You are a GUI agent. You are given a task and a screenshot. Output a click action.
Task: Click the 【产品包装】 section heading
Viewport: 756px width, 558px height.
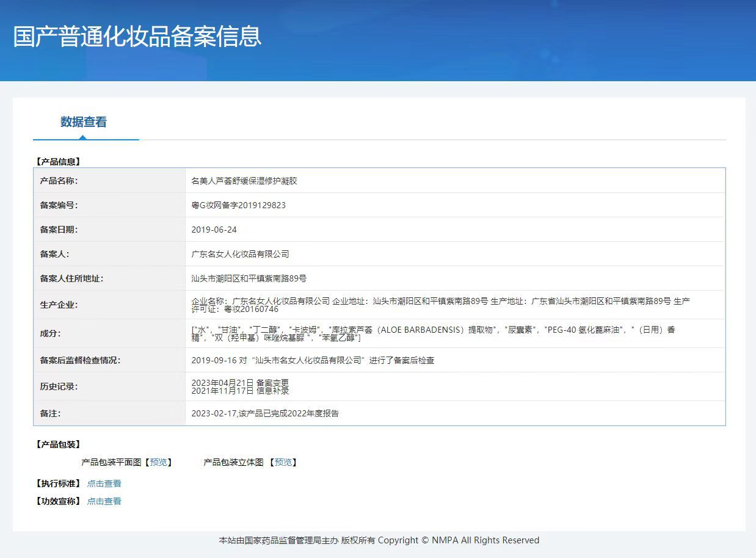(58, 444)
